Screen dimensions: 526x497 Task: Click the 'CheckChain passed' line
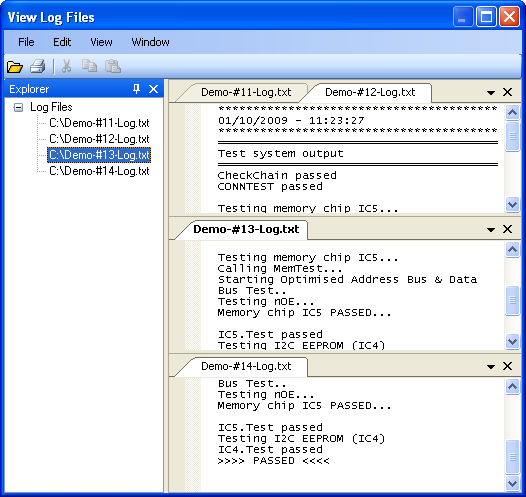coord(277,175)
